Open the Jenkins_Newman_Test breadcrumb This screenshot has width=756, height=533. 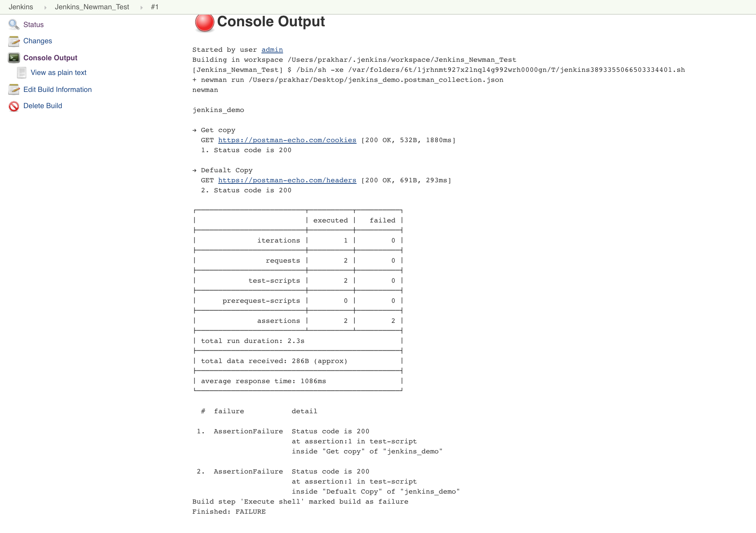pos(92,7)
